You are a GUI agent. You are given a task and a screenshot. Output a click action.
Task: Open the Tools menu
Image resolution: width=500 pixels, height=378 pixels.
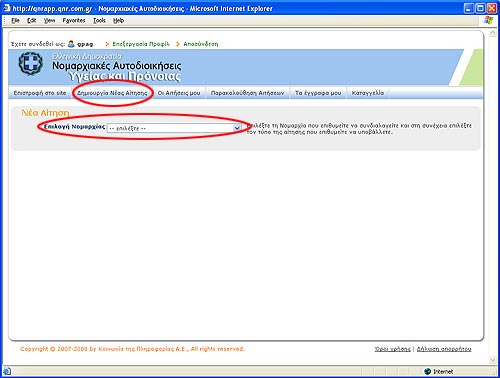point(99,21)
